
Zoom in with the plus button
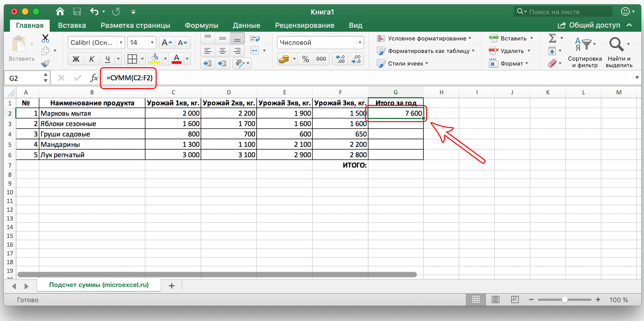pyautogui.click(x=598, y=300)
